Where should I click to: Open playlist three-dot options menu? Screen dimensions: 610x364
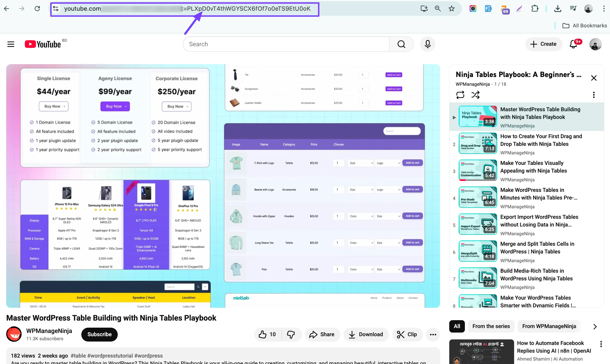click(x=594, y=95)
